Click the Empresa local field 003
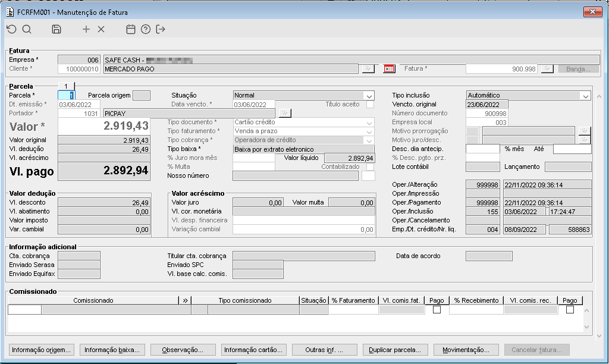Viewport: 609px width, 364px height. tap(486, 122)
